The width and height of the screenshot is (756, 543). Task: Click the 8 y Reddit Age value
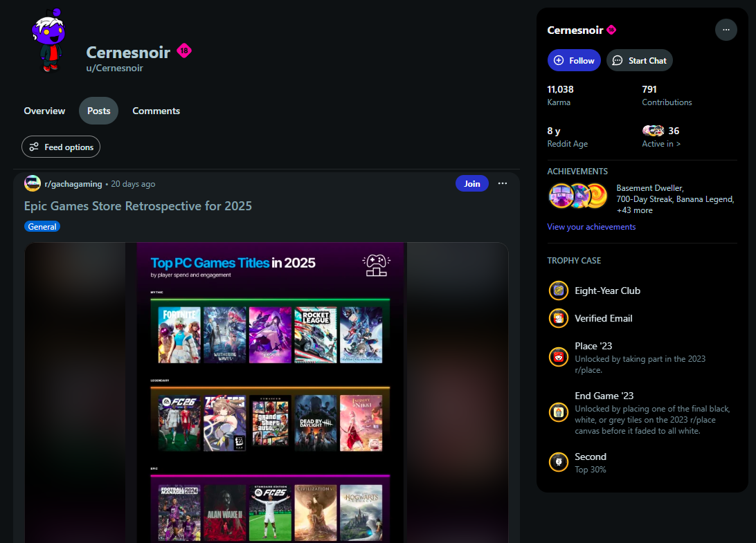[x=554, y=131]
